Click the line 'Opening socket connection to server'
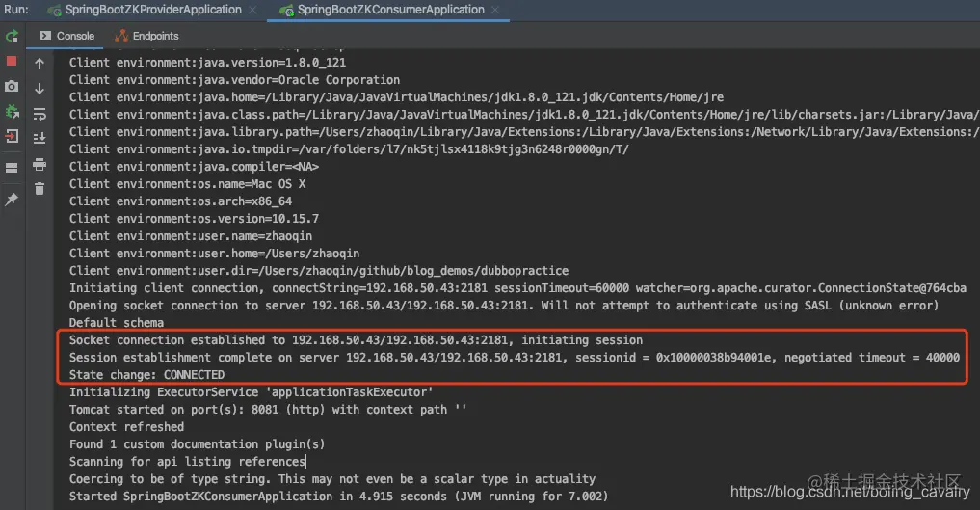The width and height of the screenshot is (980, 510). [x=504, y=306]
